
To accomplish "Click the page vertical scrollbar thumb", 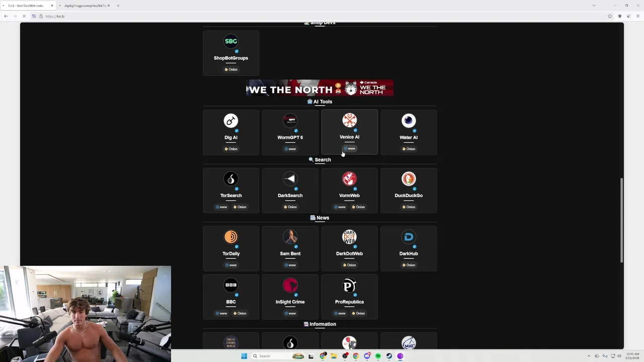I will pyautogui.click(x=622, y=220).
